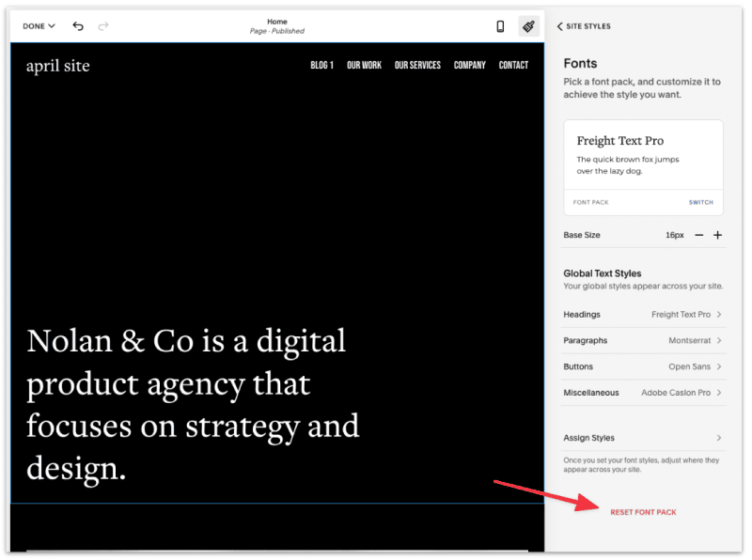Screen dimensions: 752x560
Task: Click the SWITCH link on the font pack
Action: (701, 202)
